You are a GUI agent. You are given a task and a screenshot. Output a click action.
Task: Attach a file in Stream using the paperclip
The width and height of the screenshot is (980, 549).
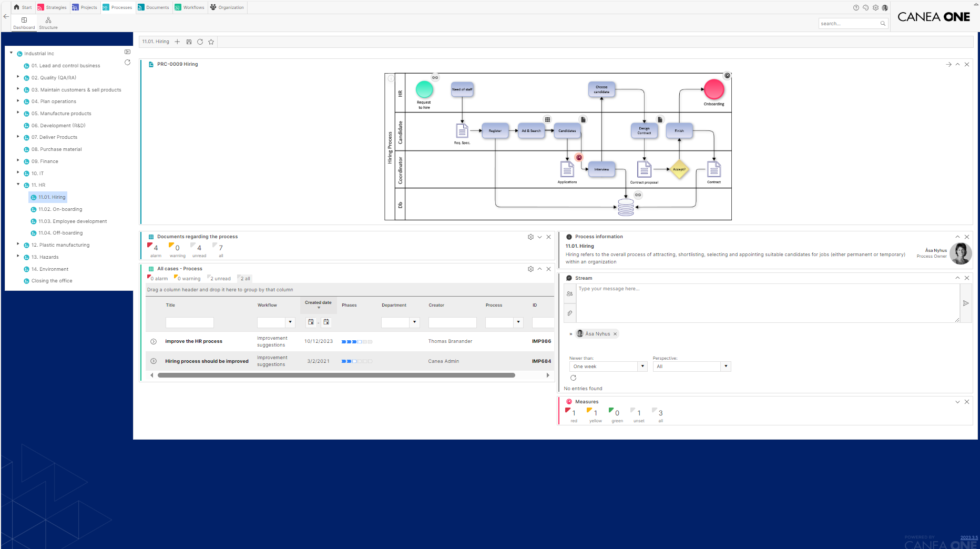point(569,313)
